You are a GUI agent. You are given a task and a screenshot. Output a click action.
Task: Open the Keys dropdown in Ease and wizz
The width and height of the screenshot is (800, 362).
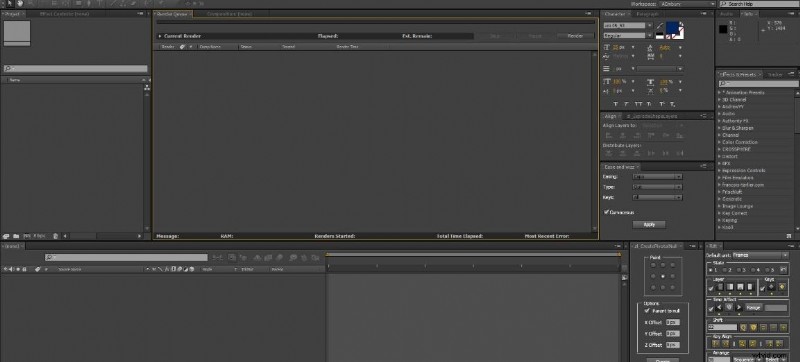click(x=657, y=197)
